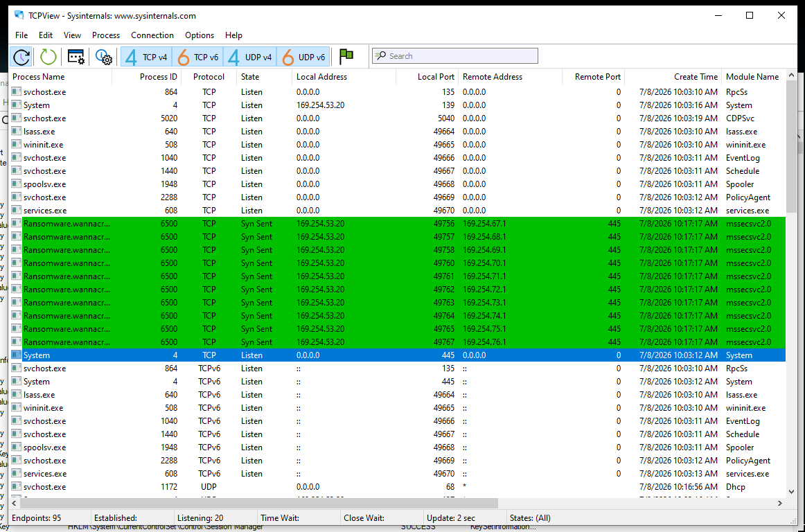Click the green flag states filter icon
The height and width of the screenshot is (532, 805).
click(x=346, y=57)
